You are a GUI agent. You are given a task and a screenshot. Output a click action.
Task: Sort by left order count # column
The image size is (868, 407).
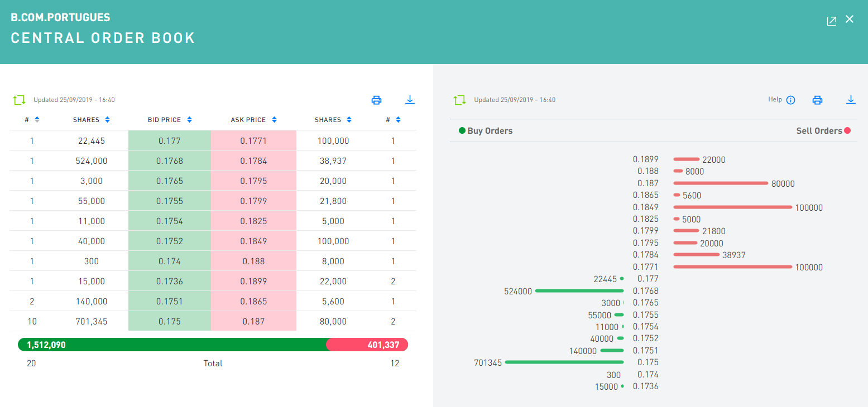click(x=32, y=120)
